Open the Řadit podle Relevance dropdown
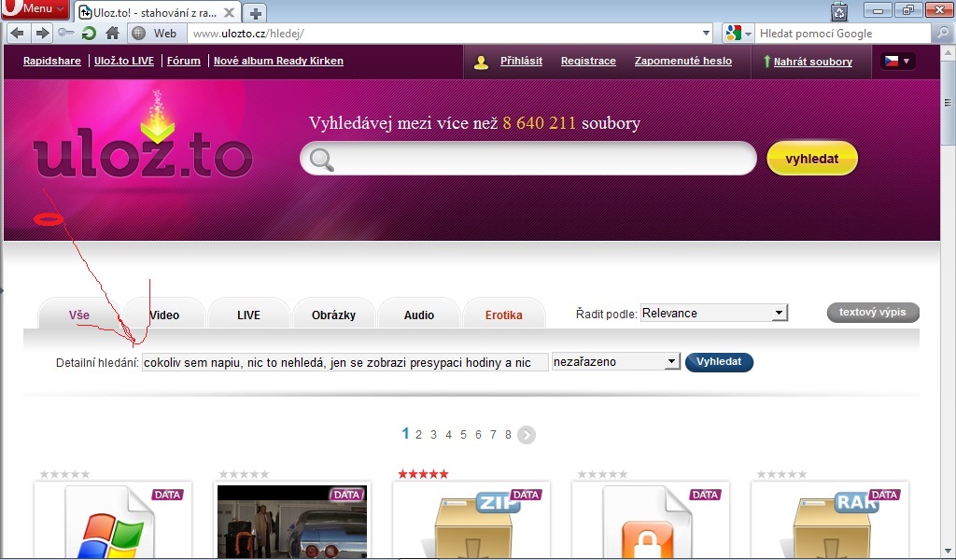This screenshot has width=956, height=560. click(714, 314)
